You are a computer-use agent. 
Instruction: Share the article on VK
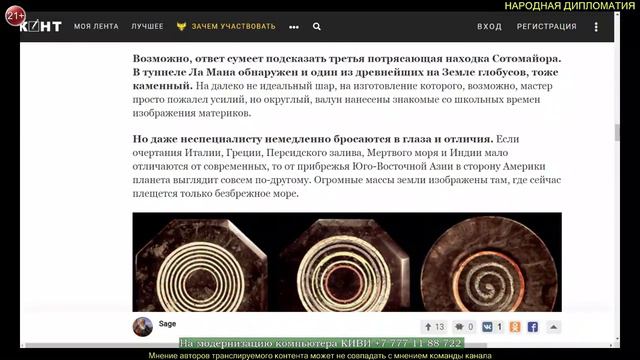pos(487,327)
